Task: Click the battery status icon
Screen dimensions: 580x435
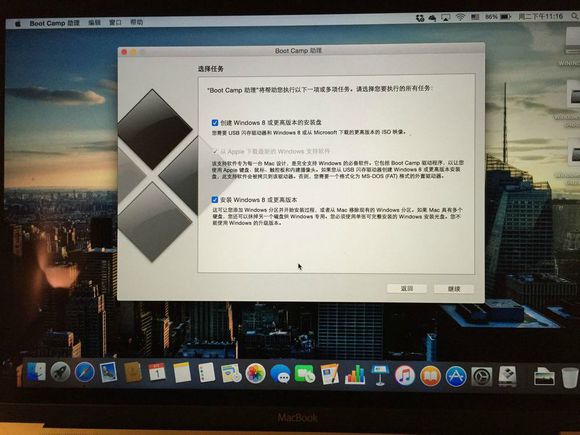Action: 506,17
